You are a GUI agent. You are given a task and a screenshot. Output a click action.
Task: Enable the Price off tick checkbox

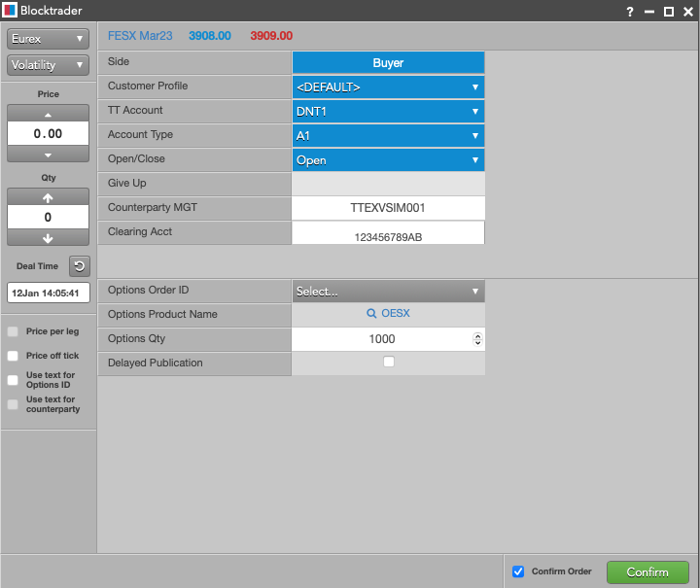[x=13, y=356]
